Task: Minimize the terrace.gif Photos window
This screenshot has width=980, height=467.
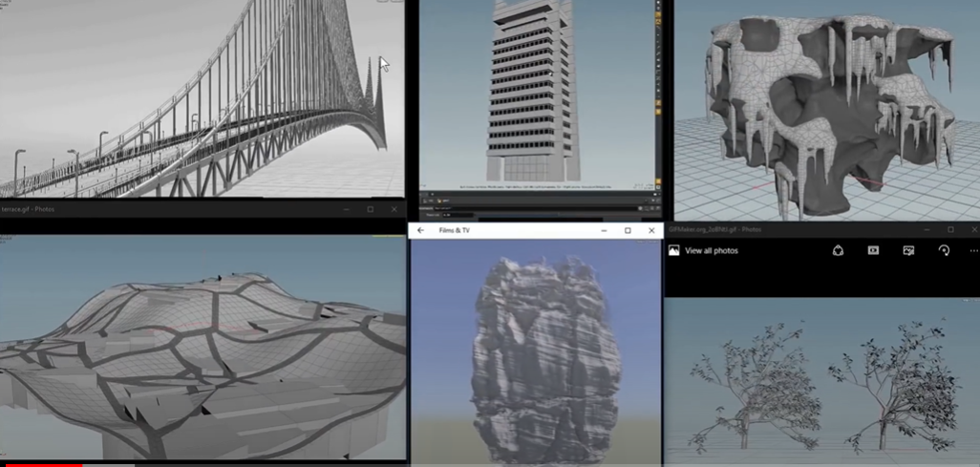Action: pos(346,209)
